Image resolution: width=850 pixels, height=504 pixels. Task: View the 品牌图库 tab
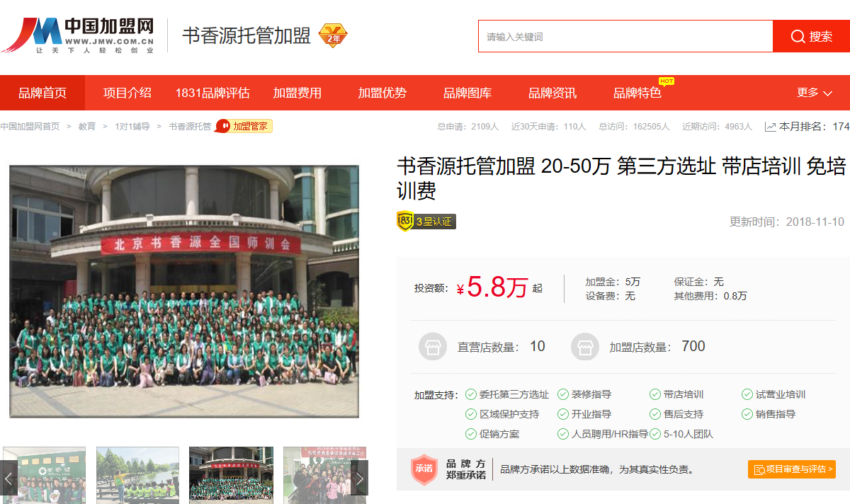coord(467,93)
